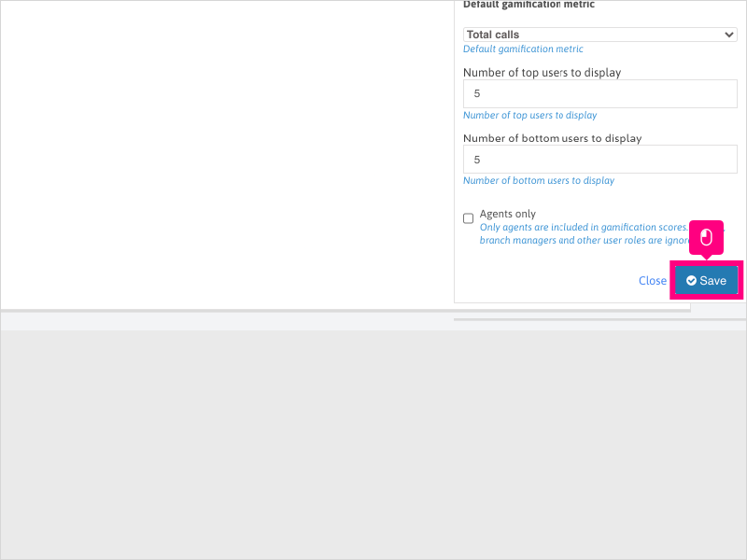Screen dimensions: 747x560
Task: Click the 'Agents only' label
Action: coord(507,214)
